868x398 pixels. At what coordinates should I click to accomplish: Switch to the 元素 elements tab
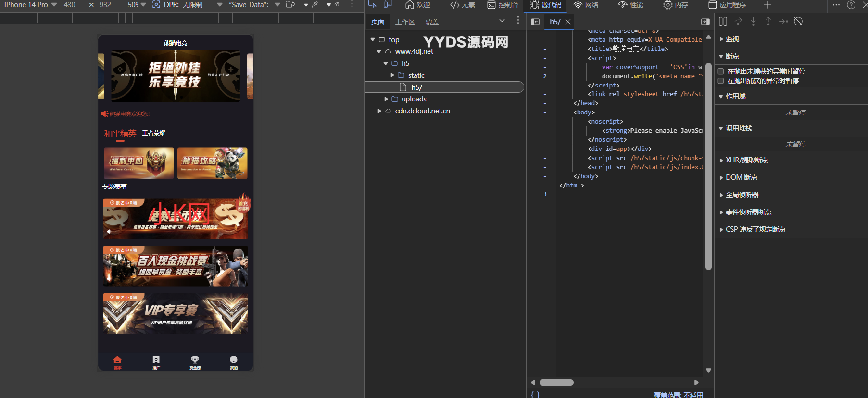(462, 5)
